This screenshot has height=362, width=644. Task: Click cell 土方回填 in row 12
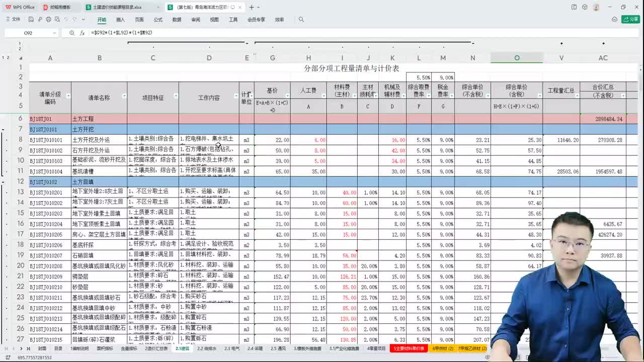(99, 182)
